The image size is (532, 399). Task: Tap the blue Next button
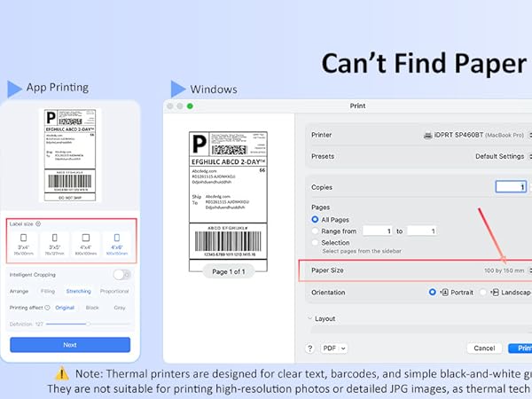pos(70,345)
